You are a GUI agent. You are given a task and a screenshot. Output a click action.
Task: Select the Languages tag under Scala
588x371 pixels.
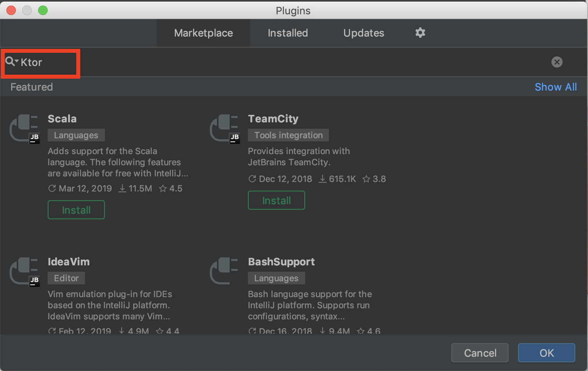pos(76,135)
